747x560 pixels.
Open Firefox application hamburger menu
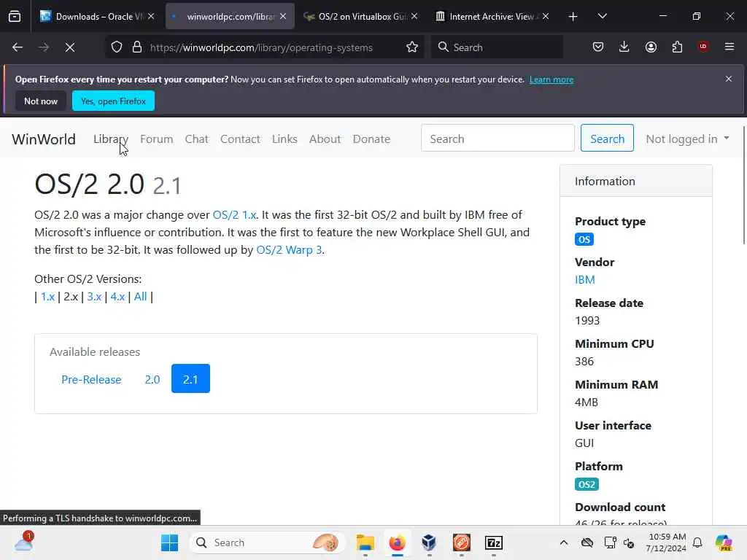(x=729, y=47)
